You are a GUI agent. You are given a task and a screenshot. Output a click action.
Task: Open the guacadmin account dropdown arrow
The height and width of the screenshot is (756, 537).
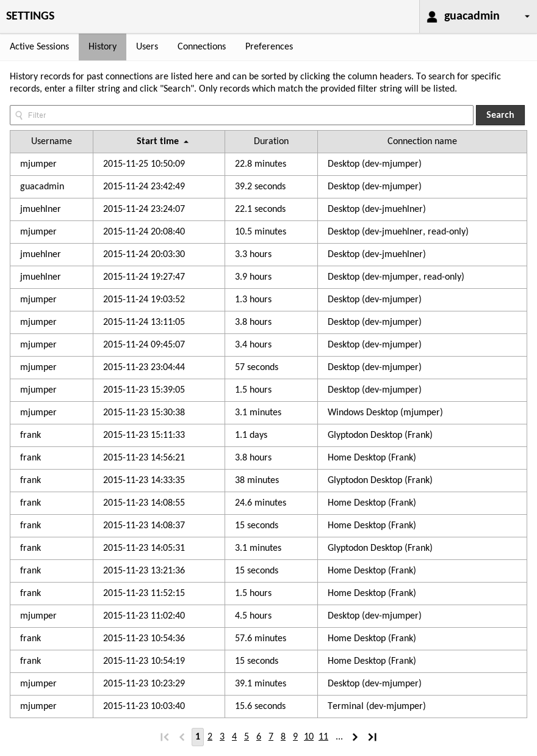pos(527,16)
